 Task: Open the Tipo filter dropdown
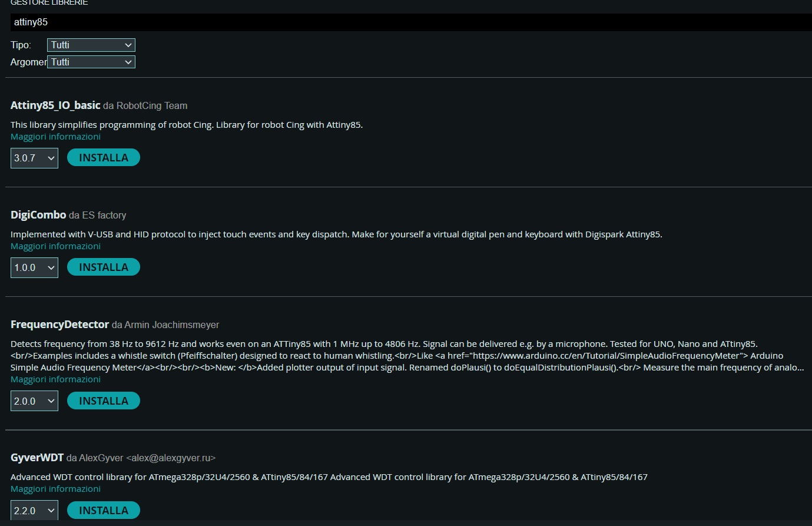coord(91,45)
